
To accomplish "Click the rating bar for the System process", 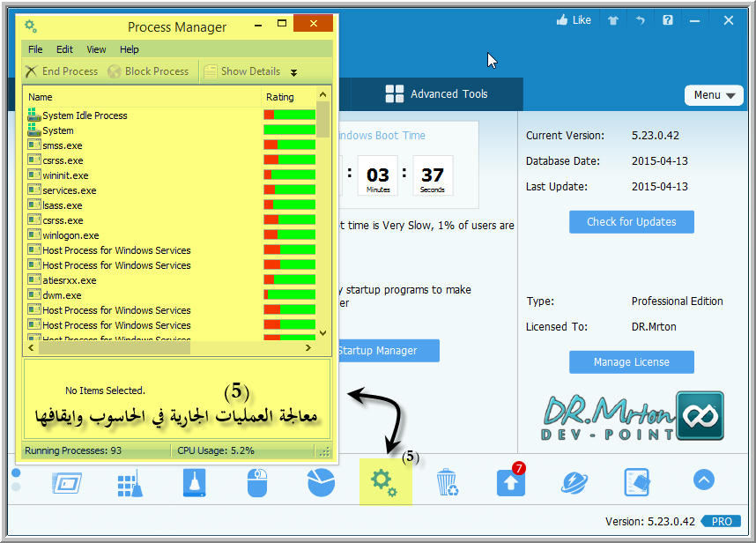I will point(289,130).
